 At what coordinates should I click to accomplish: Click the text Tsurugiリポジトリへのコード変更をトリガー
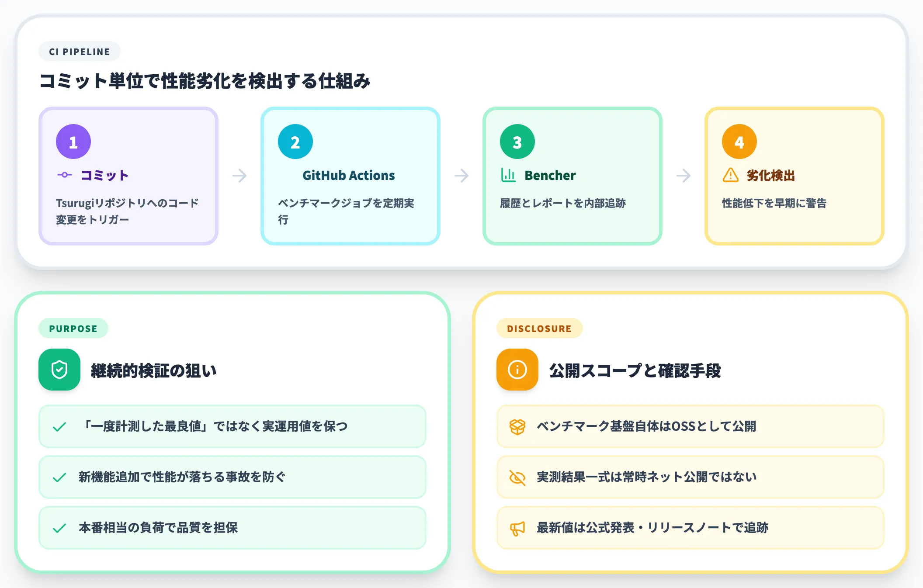[127, 211]
